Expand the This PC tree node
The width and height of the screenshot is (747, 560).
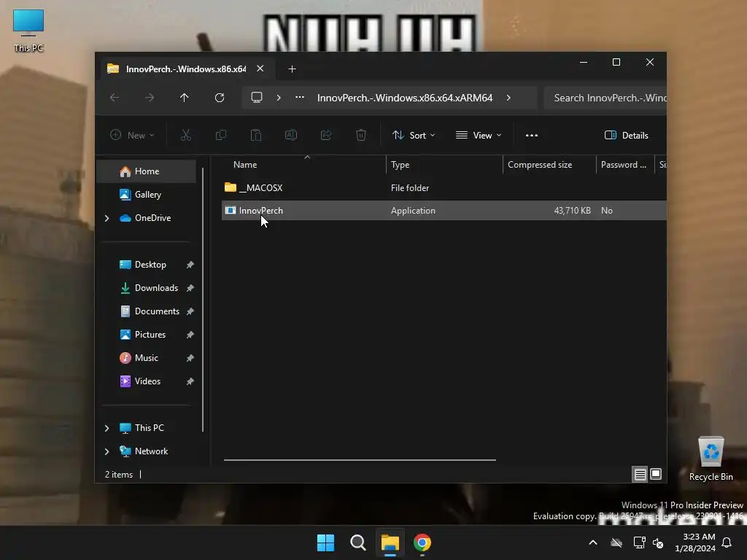107,428
